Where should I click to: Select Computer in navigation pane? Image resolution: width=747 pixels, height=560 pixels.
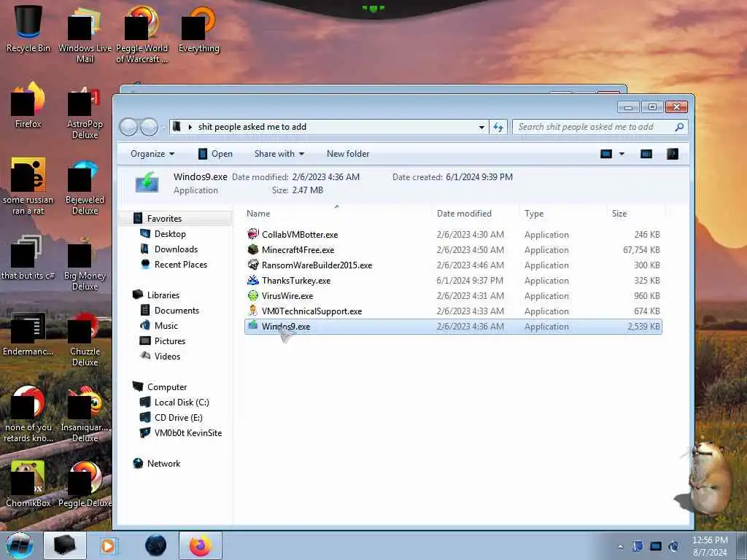(x=167, y=387)
